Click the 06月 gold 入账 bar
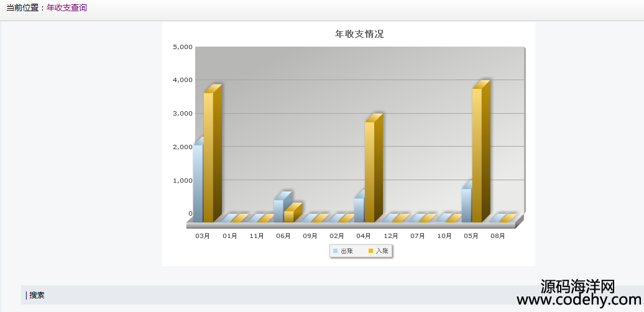Image resolution: width=644 pixels, height=312 pixels. (x=292, y=213)
